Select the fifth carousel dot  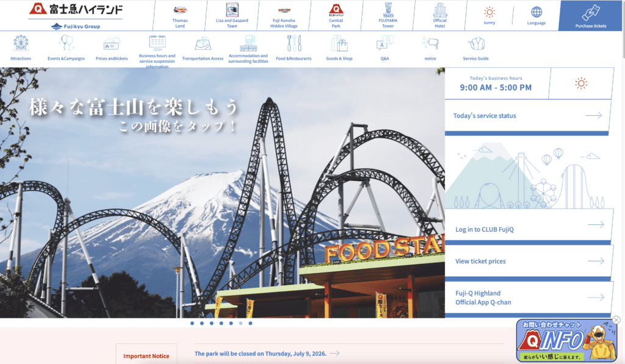pos(231,323)
